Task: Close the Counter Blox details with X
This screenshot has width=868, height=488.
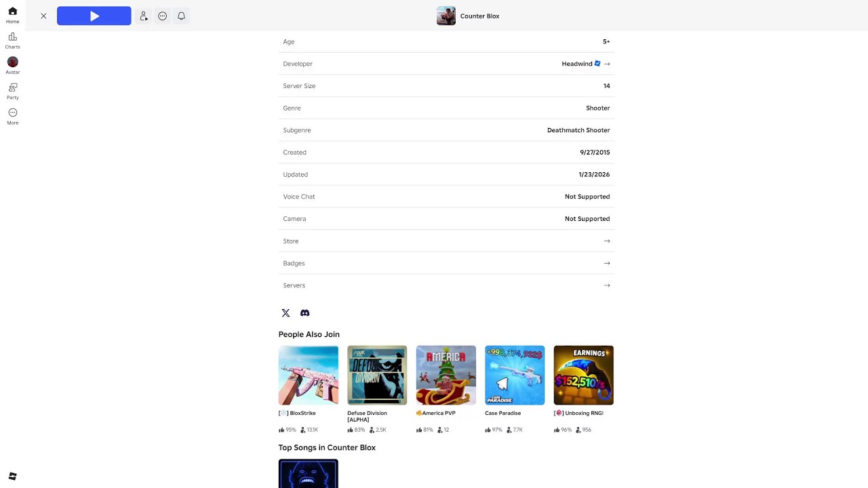Action: (x=43, y=16)
